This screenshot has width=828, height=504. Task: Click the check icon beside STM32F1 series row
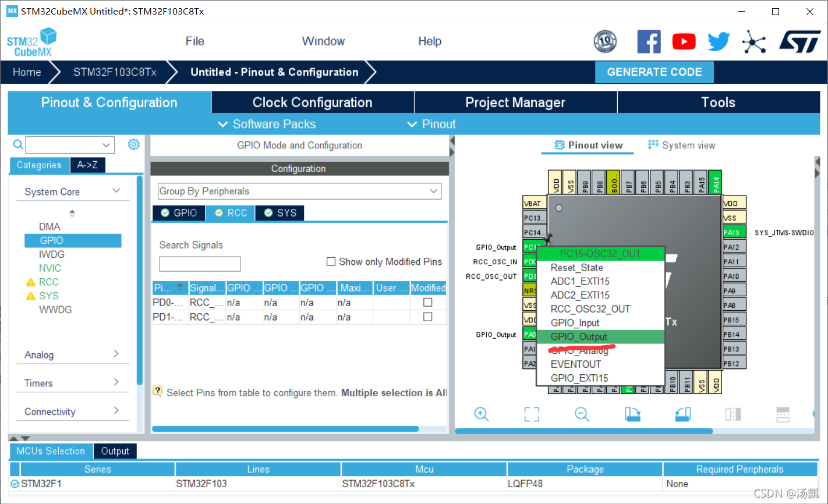point(15,484)
